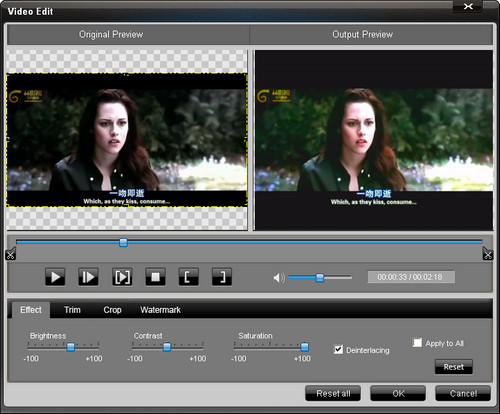This screenshot has width=500, height=414.
Task: Click the Next Frame button
Action: (x=88, y=277)
